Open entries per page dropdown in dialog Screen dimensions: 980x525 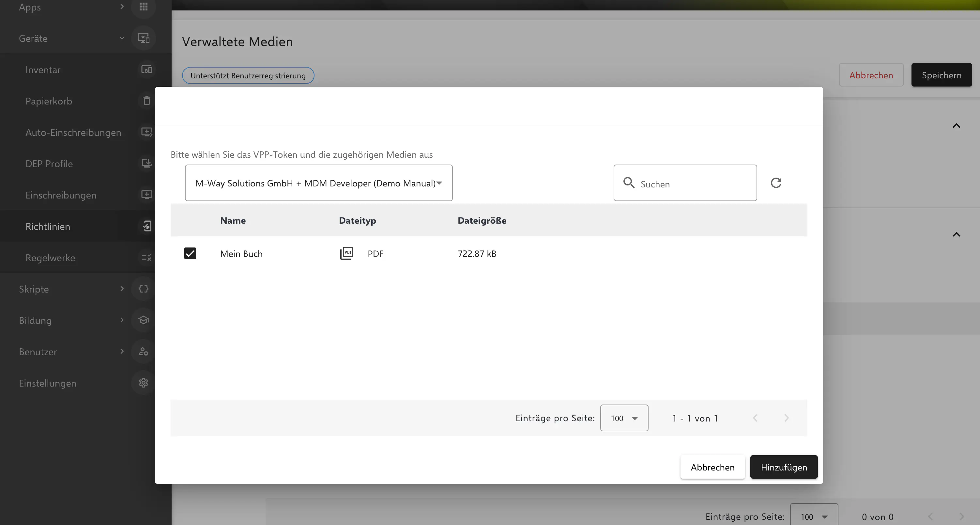click(x=624, y=418)
